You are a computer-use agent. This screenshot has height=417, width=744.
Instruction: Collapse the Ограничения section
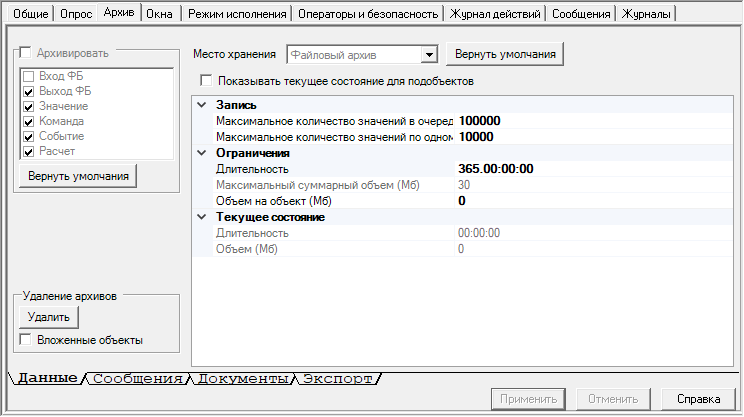[x=202, y=153]
